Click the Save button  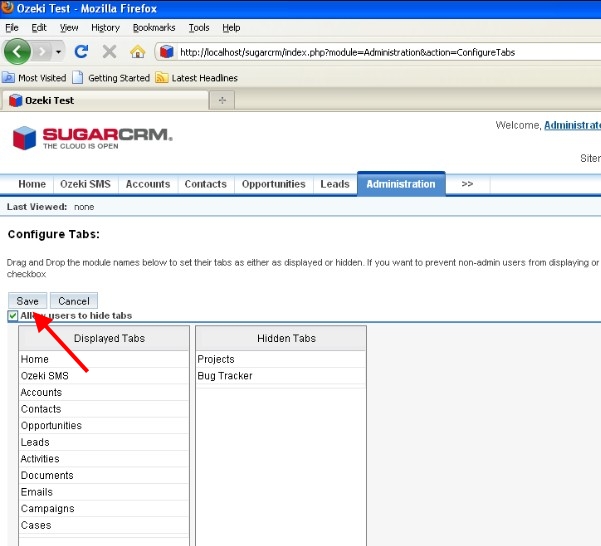[x=28, y=301]
